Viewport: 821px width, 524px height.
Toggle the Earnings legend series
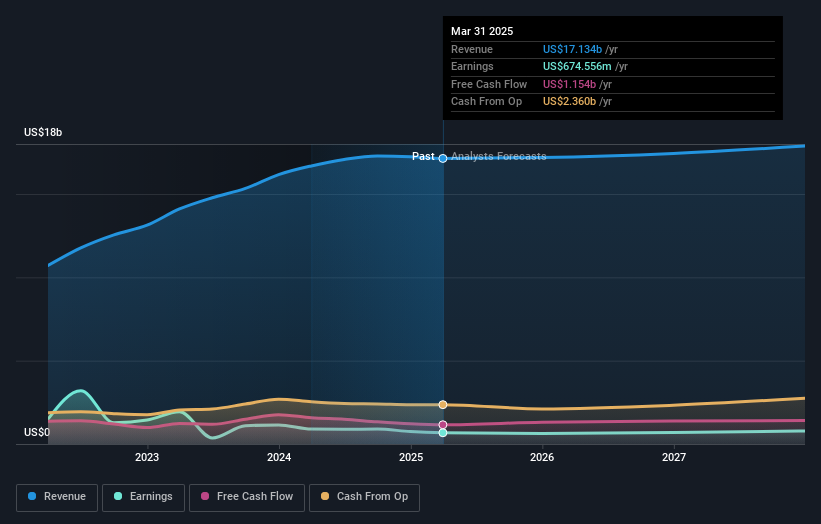click(x=143, y=497)
